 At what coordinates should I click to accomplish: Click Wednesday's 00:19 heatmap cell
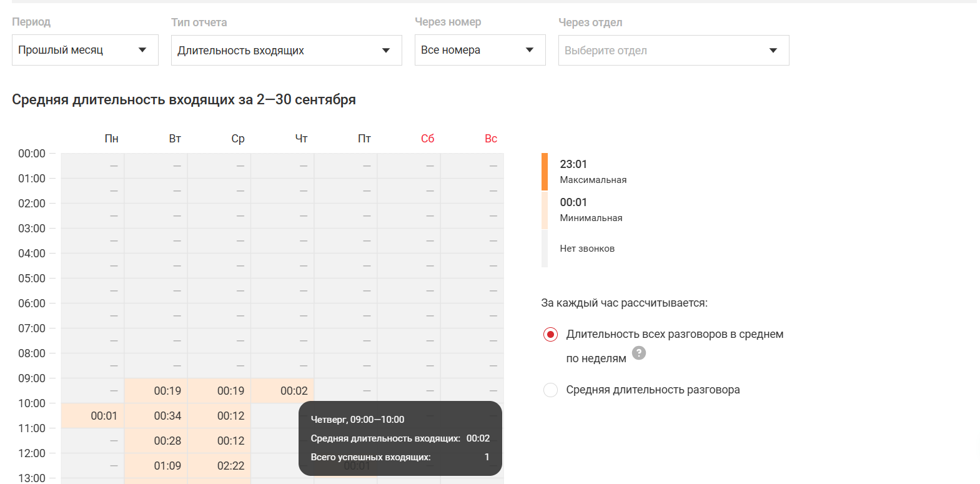219,391
